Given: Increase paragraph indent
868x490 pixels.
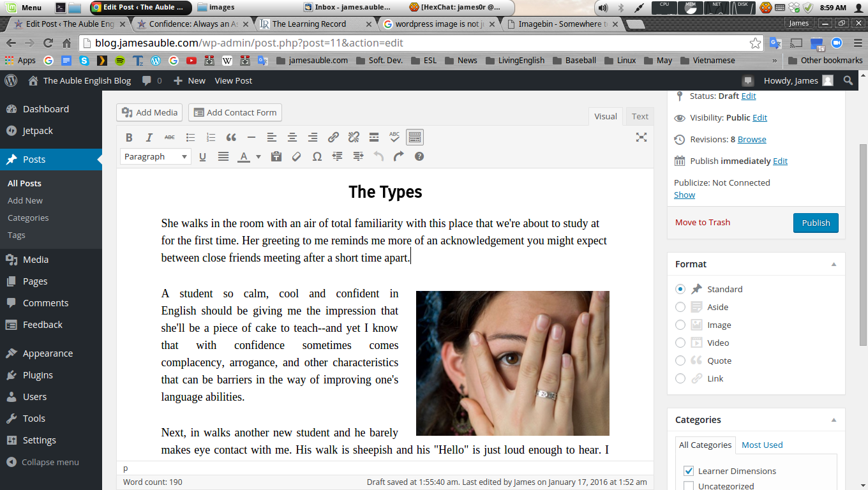Looking at the screenshot, I should [358, 156].
